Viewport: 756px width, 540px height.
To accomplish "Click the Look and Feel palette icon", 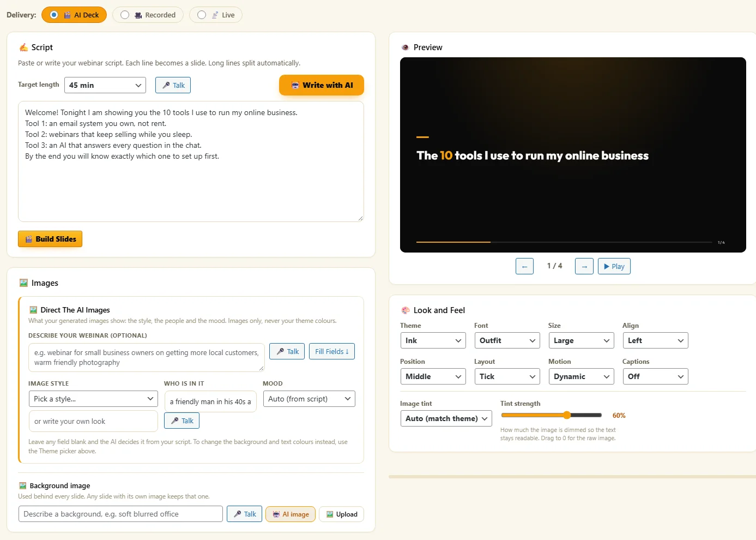I will [406, 310].
